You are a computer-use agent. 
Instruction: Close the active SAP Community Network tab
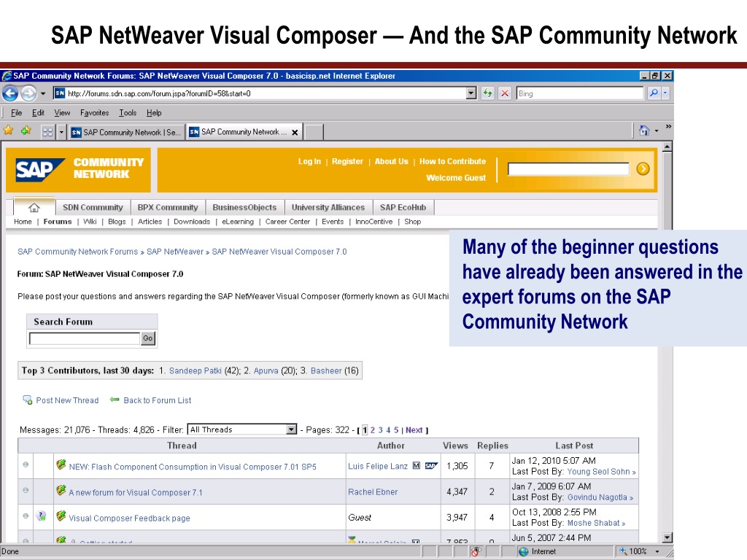pyautogui.click(x=295, y=133)
